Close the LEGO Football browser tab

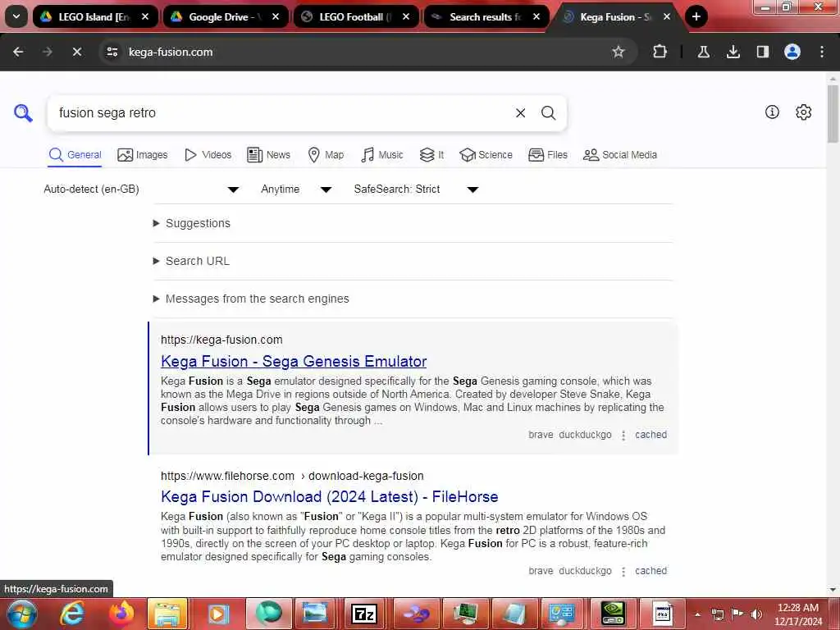(x=406, y=16)
